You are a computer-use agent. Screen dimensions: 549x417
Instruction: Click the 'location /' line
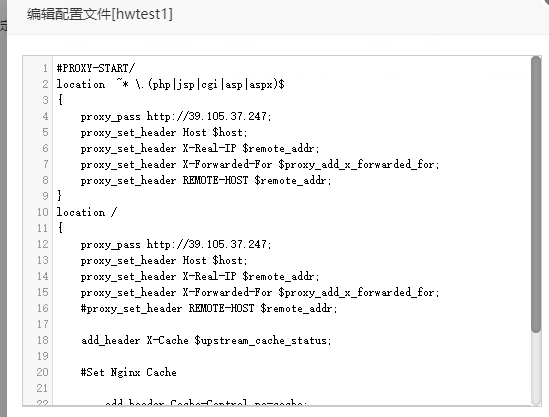pyautogui.click(x=87, y=212)
